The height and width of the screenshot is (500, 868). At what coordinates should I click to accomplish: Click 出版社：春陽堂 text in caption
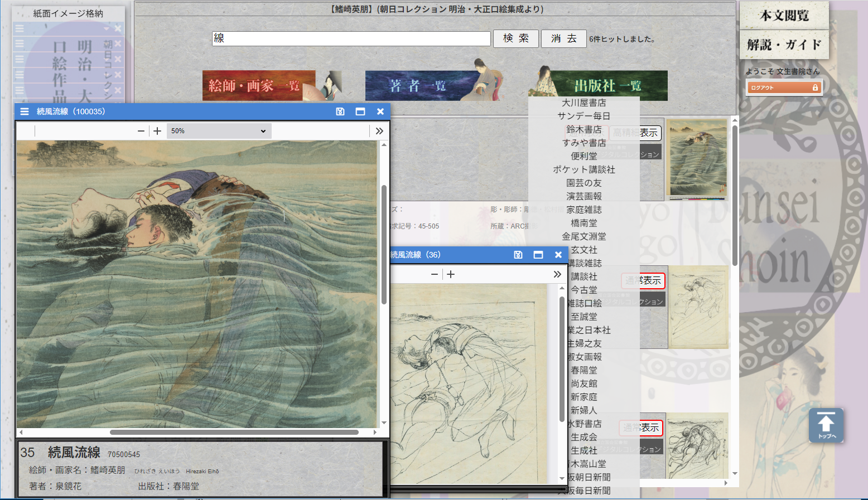168,486
